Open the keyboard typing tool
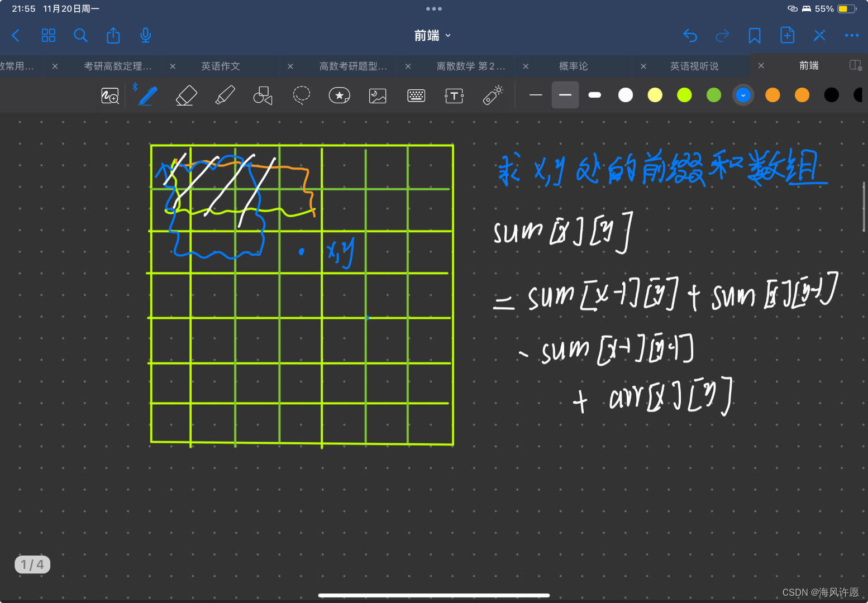Image resolution: width=868 pixels, height=603 pixels. (416, 96)
